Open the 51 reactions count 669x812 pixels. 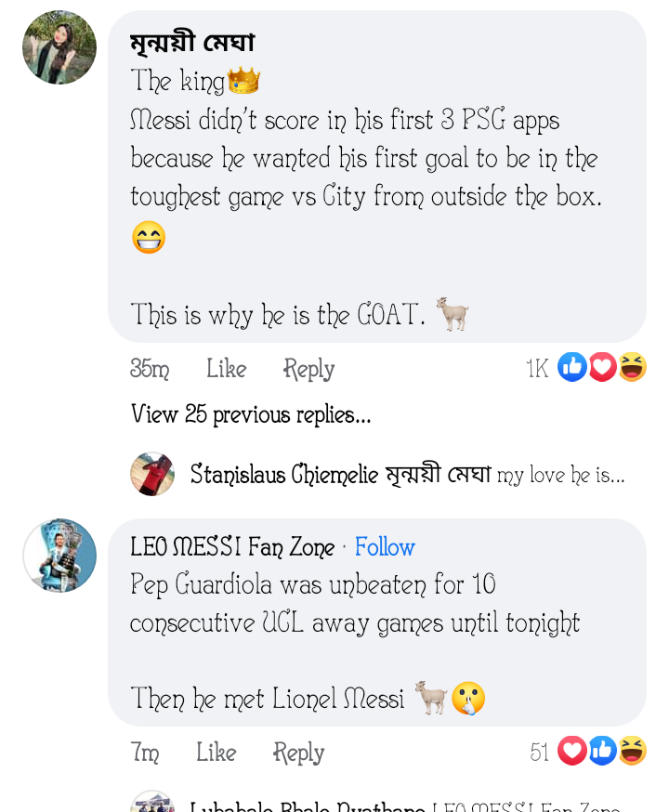539,752
